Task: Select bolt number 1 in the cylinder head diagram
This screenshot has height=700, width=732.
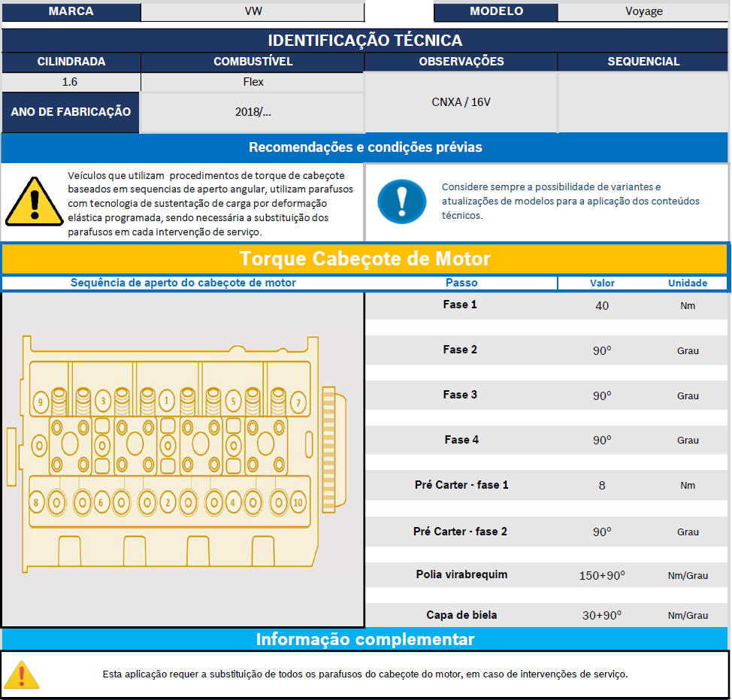Action: coord(167,402)
